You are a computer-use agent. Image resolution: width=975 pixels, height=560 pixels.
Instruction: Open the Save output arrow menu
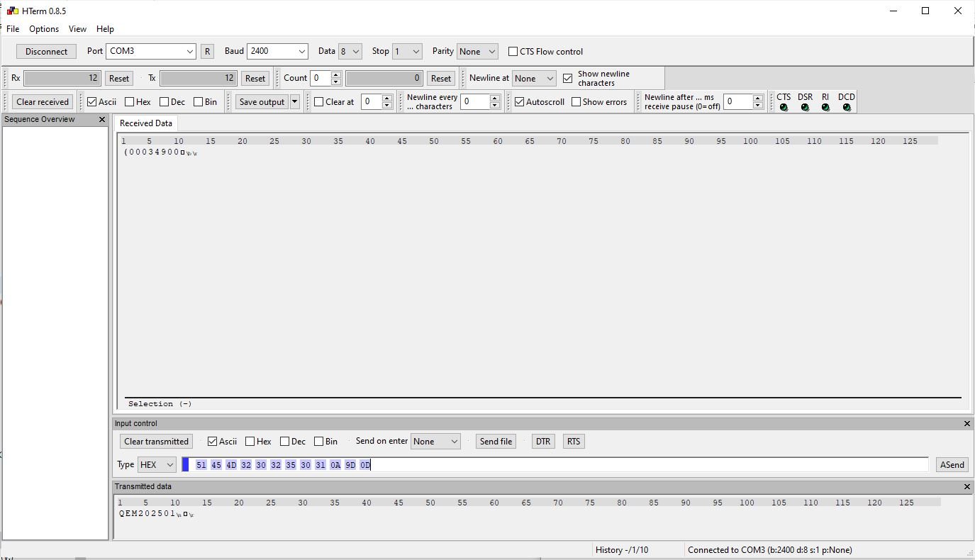pyautogui.click(x=295, y=102)
